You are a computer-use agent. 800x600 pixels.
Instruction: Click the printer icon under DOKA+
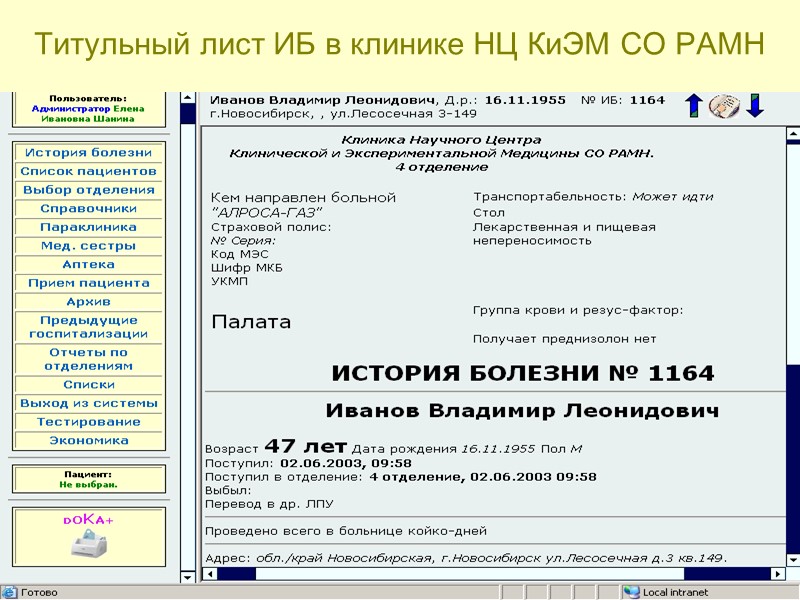tap(89, 543)
